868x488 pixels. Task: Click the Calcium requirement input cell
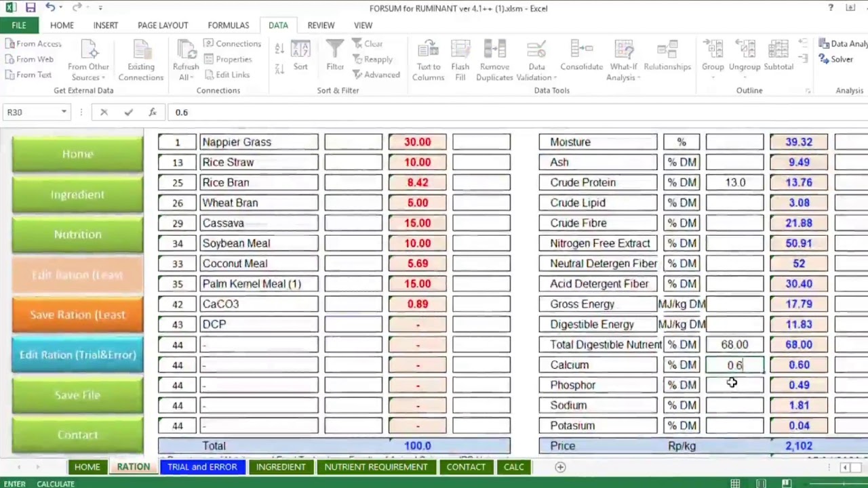pos(734,365)
